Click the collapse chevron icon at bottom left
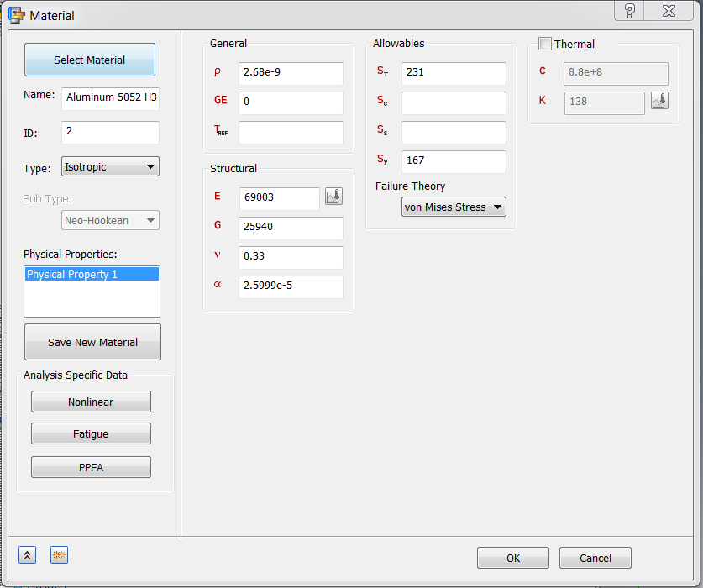This screenshot has width=703, height=588. click(x=27, y=554)
